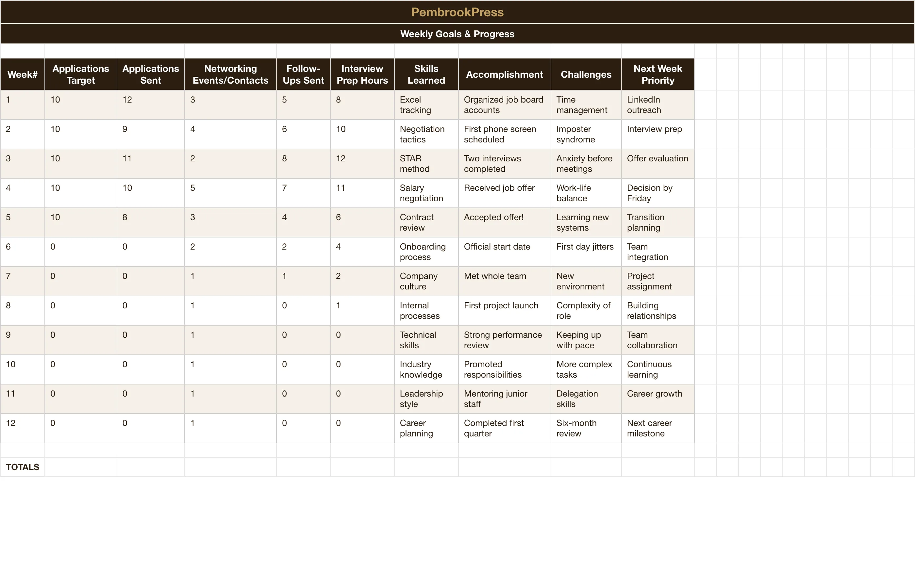Click the Imposter syndrome cell
Viewport: 915px width, 588px height.
click(x=586, y=134)
